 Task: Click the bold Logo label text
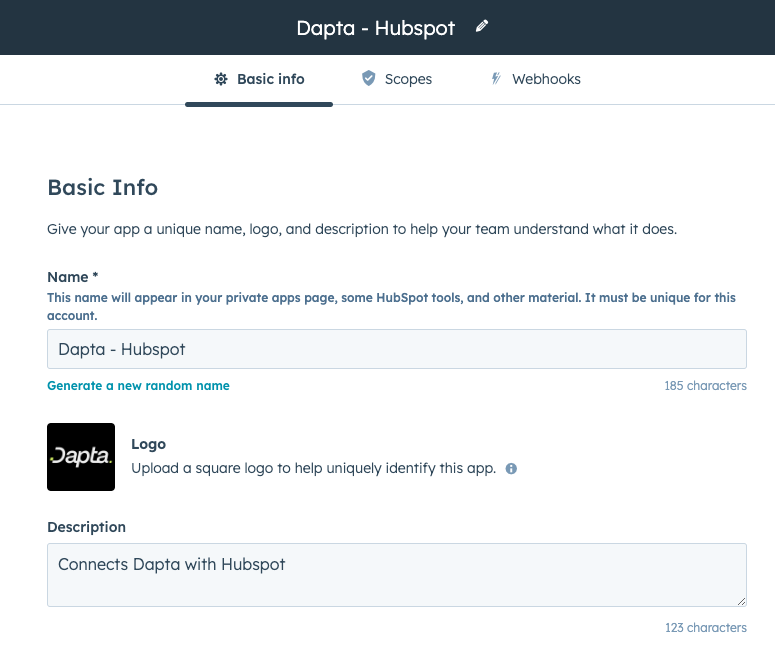148,444
